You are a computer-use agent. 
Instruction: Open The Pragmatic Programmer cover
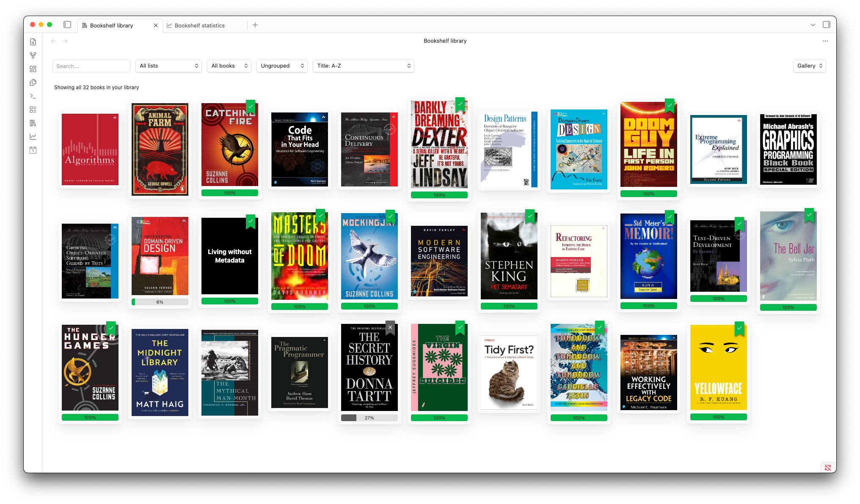[300, 373]
